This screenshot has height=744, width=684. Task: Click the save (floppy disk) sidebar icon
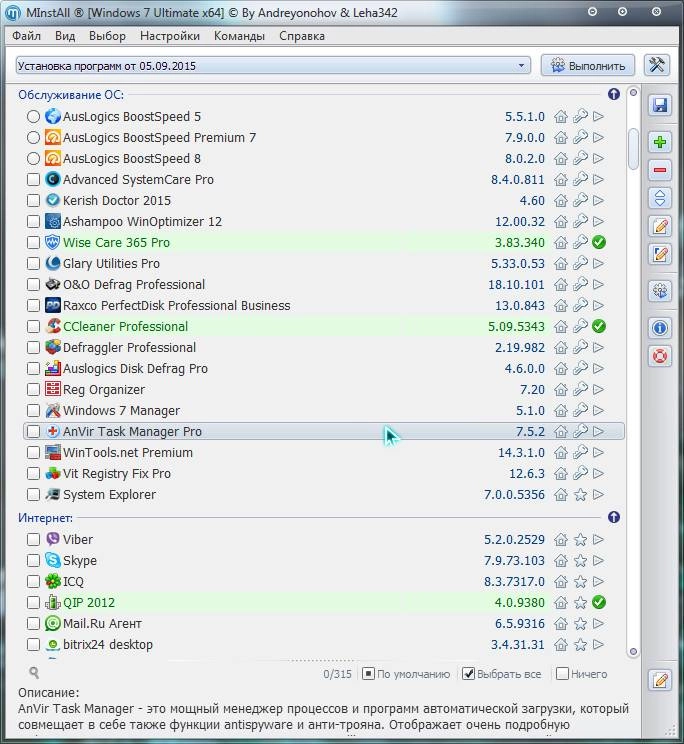(660, 105)
